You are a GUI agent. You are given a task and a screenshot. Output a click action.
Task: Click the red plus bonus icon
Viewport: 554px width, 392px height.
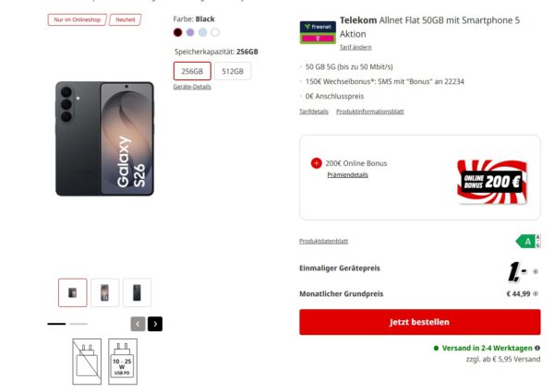tap(317, 163)
